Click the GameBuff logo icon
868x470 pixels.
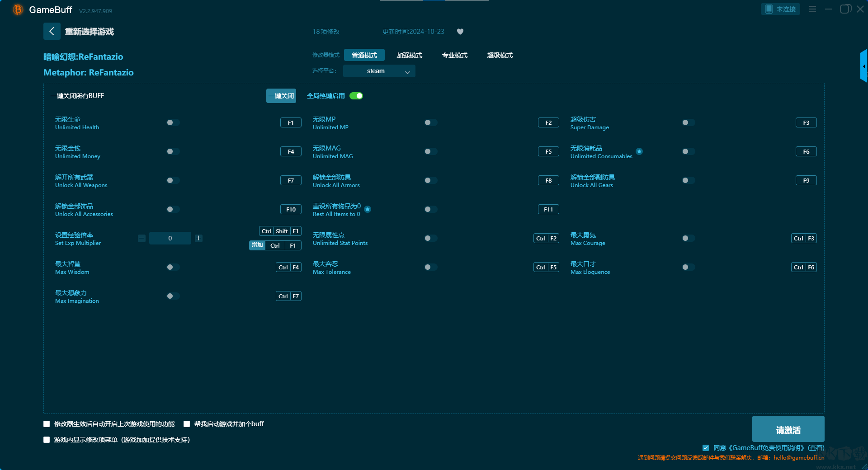click(x=18, y=9)
